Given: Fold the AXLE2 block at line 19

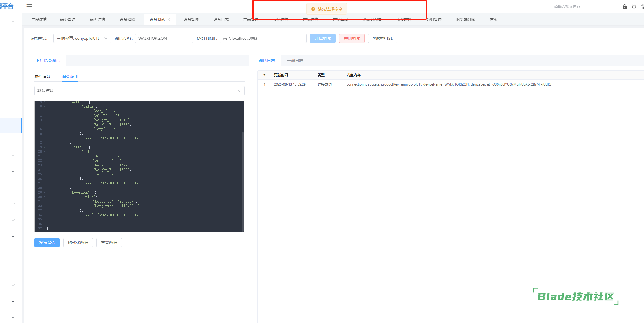Looking at the screenshot, I should pos(44,147).
